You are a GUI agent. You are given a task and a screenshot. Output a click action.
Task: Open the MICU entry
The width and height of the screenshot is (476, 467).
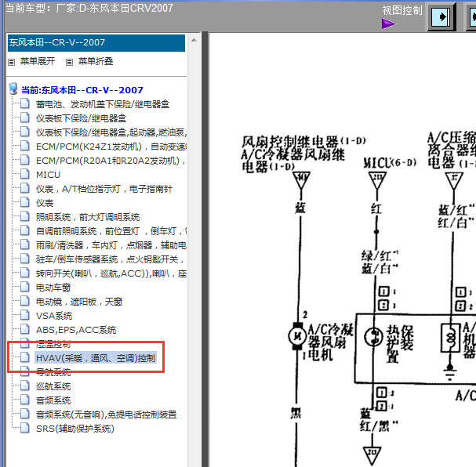(x=48, y=175)
